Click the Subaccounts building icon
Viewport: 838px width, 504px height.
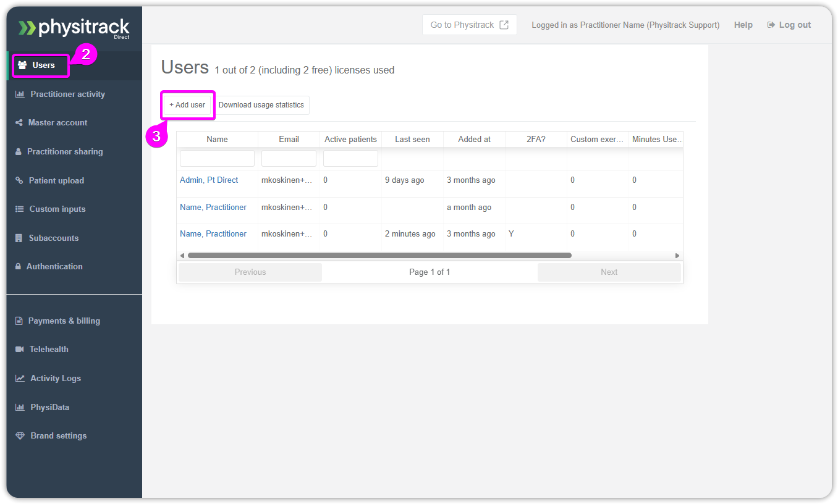pos(19,238)
